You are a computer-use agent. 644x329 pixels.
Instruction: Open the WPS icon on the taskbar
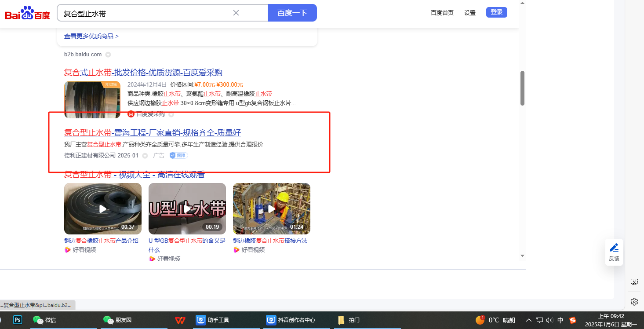[x=180, y=320]
